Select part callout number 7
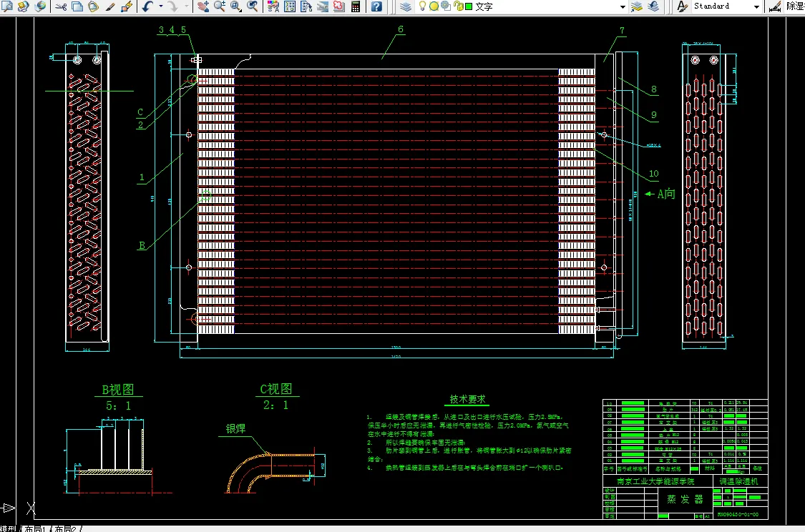 click(x=623, y=30)
